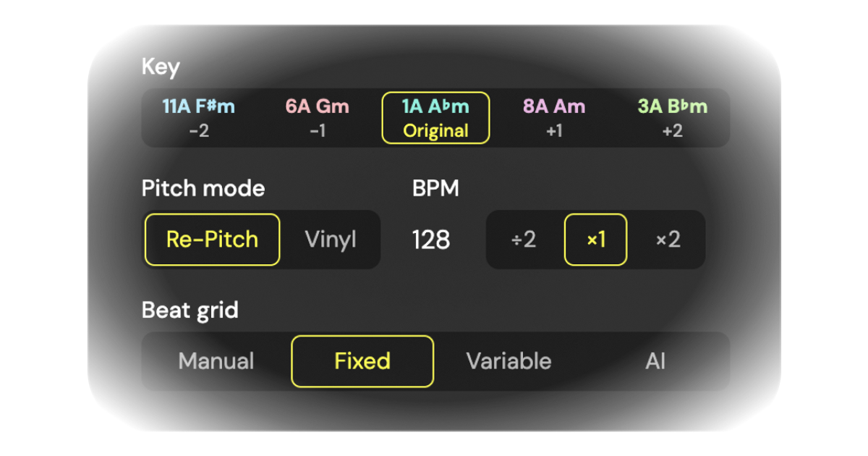
Task: Click the Key section header
Action: 161,67
